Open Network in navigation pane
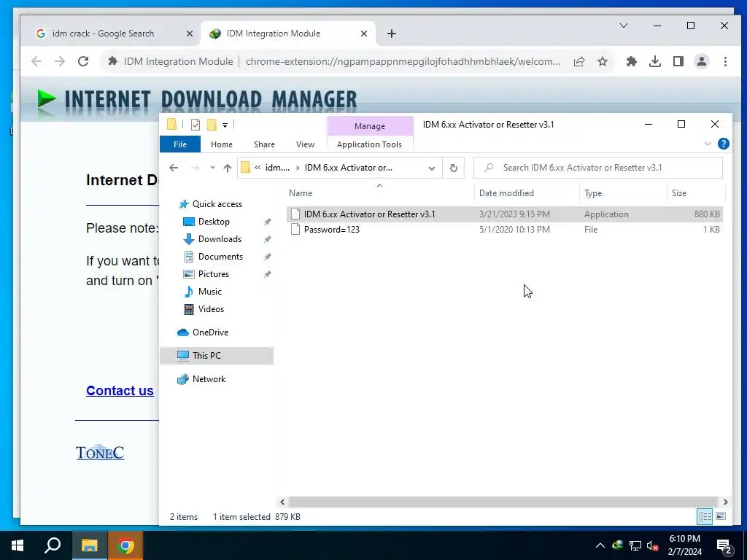 click(209, 379)
